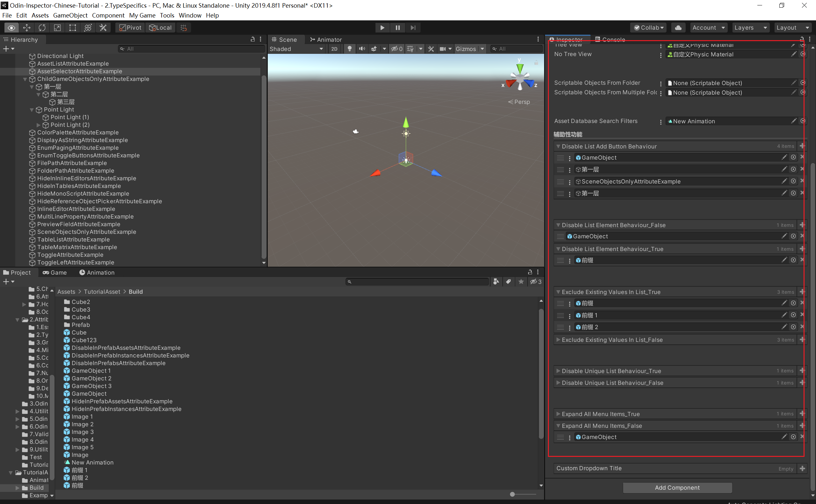Switch to the Animator tab
This screenshot has width=816, height=504.
[x=326, y=40]
